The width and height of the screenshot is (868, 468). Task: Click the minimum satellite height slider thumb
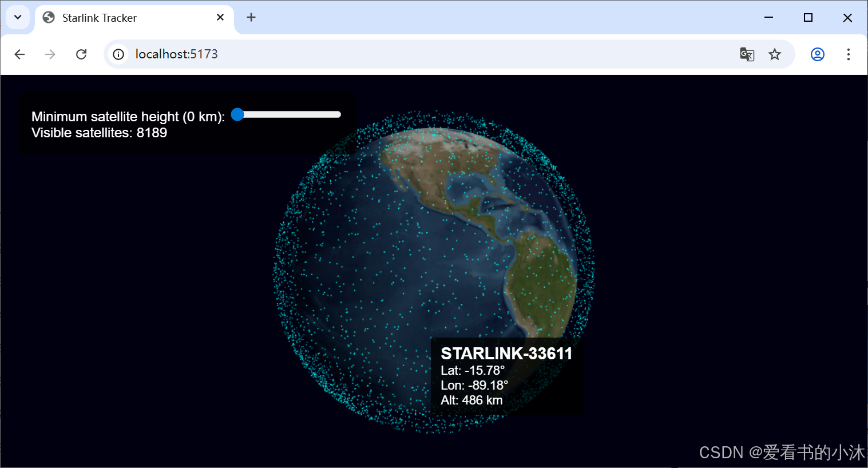click(x=237, y=115)
